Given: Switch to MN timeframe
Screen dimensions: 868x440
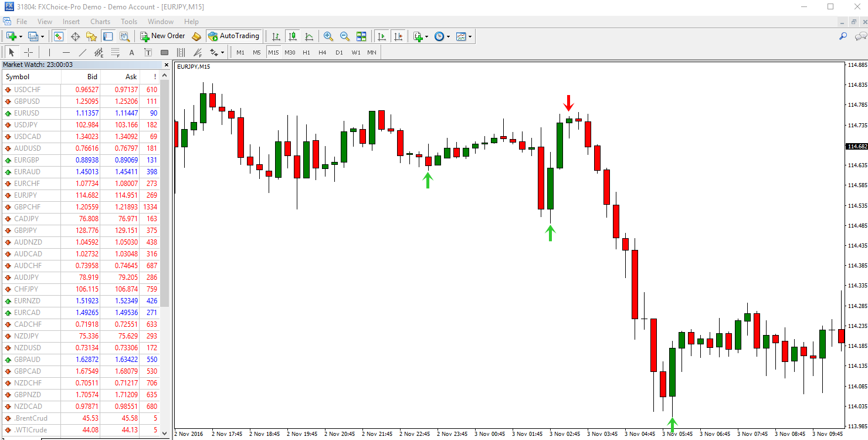Looking at the screenshot, I should click(x=372, y=52).
